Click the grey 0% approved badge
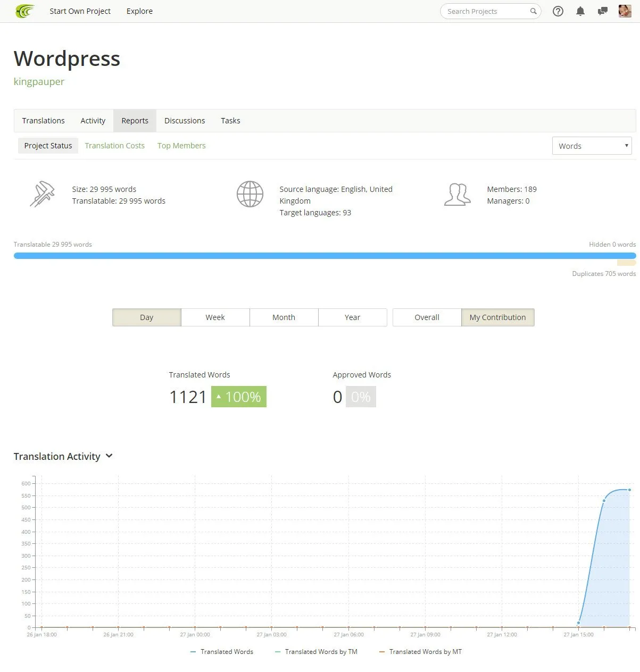The width and height of the screenshot is (640, 672). click(361, 397)
